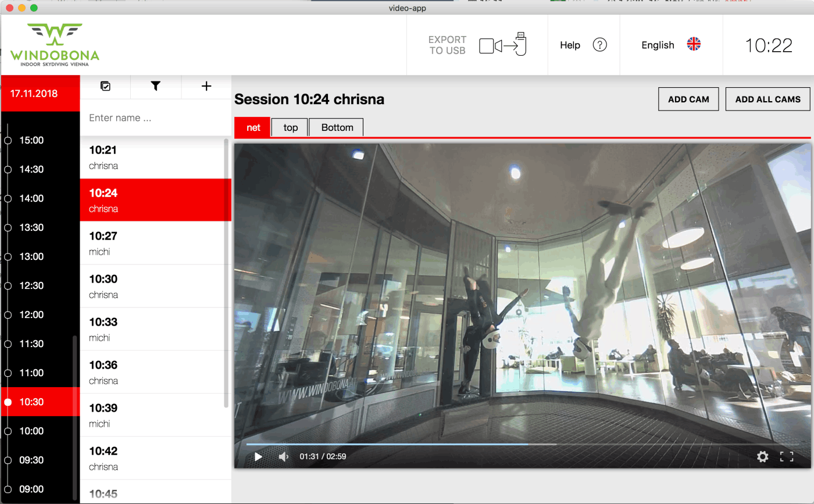Click the EXPORT TO USB label
This screenshot has width=814, height=504.
448,45
